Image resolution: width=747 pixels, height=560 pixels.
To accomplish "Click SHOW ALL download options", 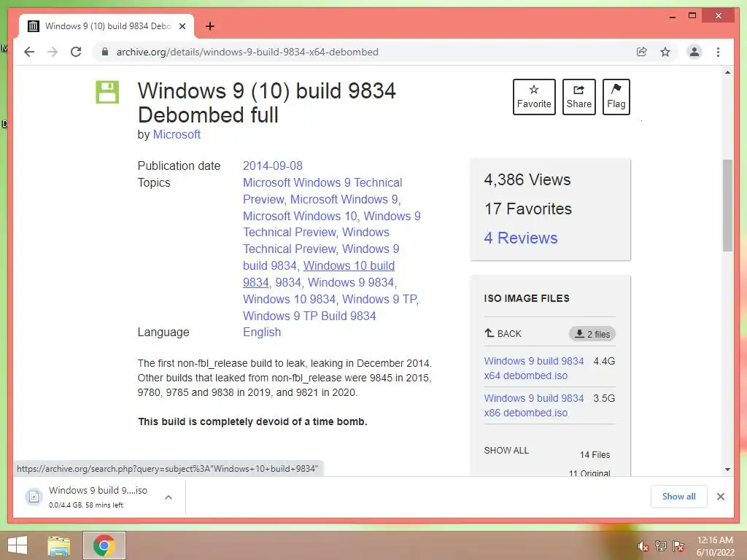I will (506, 451).
